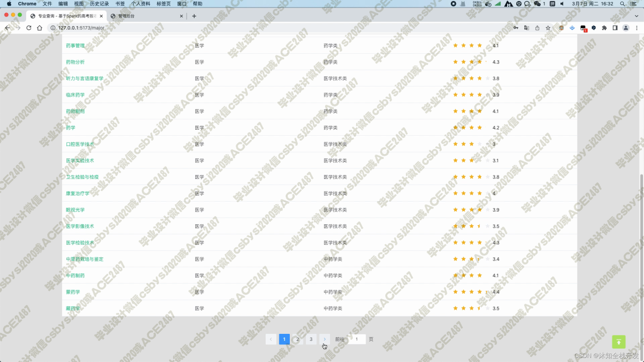Open Chrome's three-dot menu
This screenshot has height=362, width=644.
[636, 28]
